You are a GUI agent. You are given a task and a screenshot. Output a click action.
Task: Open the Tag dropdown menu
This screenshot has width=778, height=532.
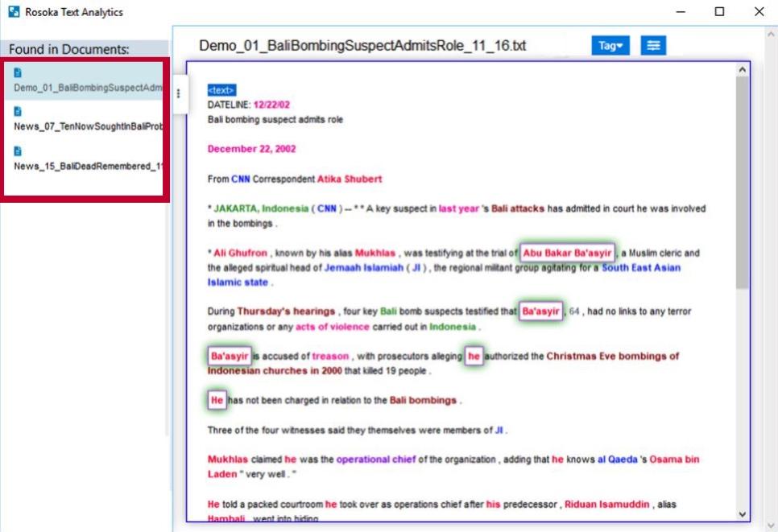pos(611,46)
